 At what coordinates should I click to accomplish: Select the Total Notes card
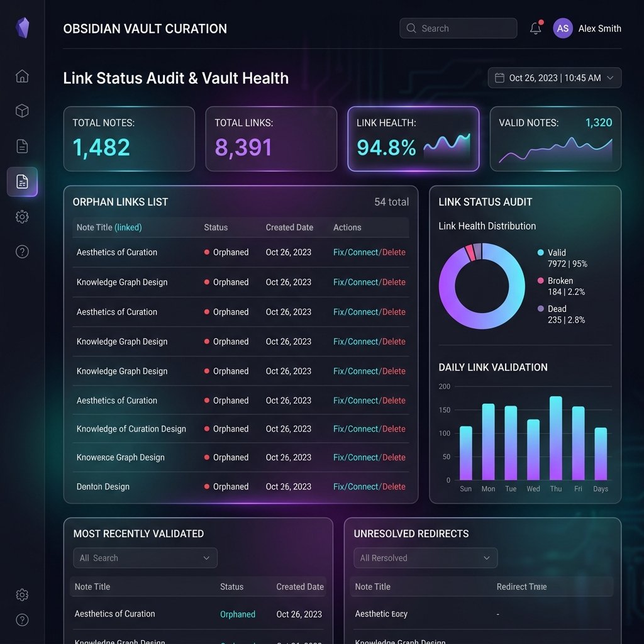(x=129, y=139)
